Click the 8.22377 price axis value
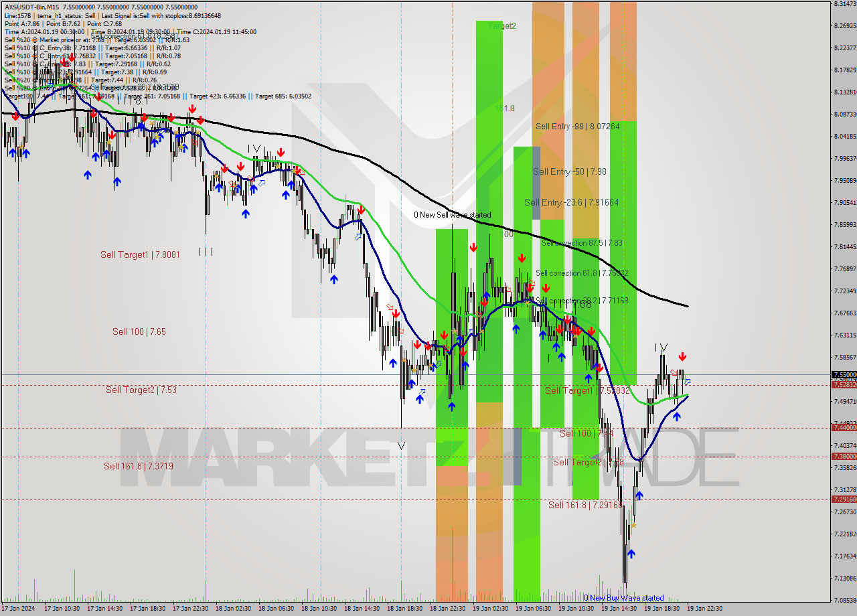Viewport: 857px width, 616px height. [845, 48]
